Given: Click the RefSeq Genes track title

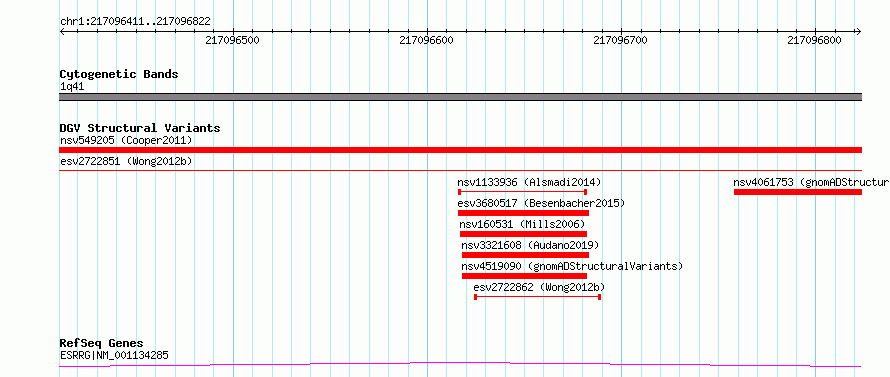Looking at the screenshot, I should pos(102,344).
